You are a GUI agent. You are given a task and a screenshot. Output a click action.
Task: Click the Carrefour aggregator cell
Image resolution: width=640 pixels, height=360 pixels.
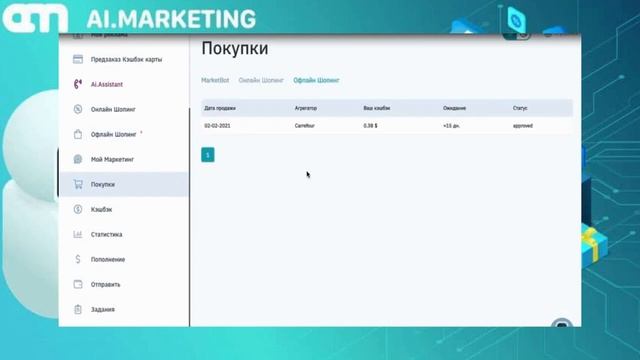click(304, 126)
